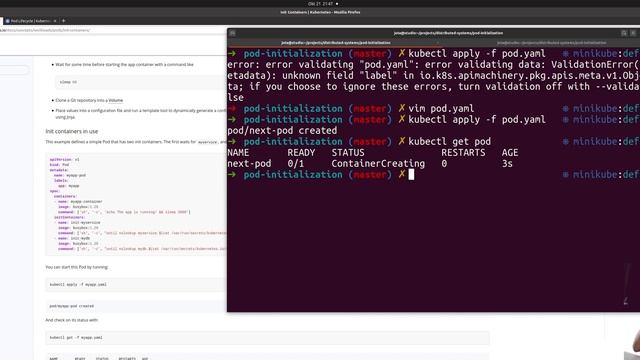Select the Pod Lifecycle Kubernetes browser tab
The height and width of the screenshot is (360, 640).
pos(30,20)
